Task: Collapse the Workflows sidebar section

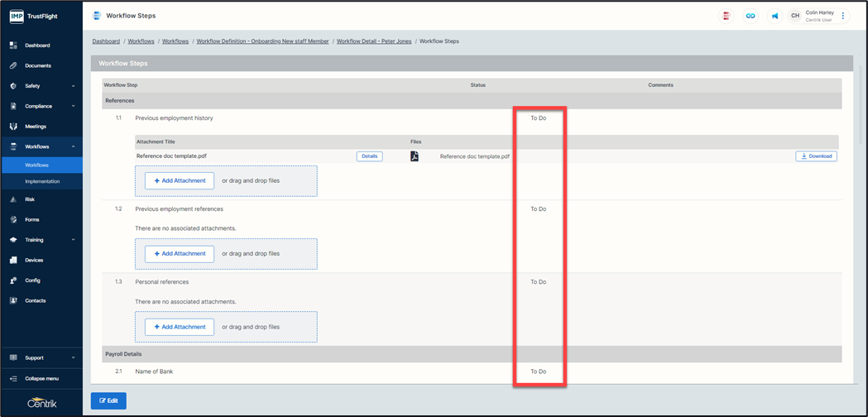Action: 74,146
